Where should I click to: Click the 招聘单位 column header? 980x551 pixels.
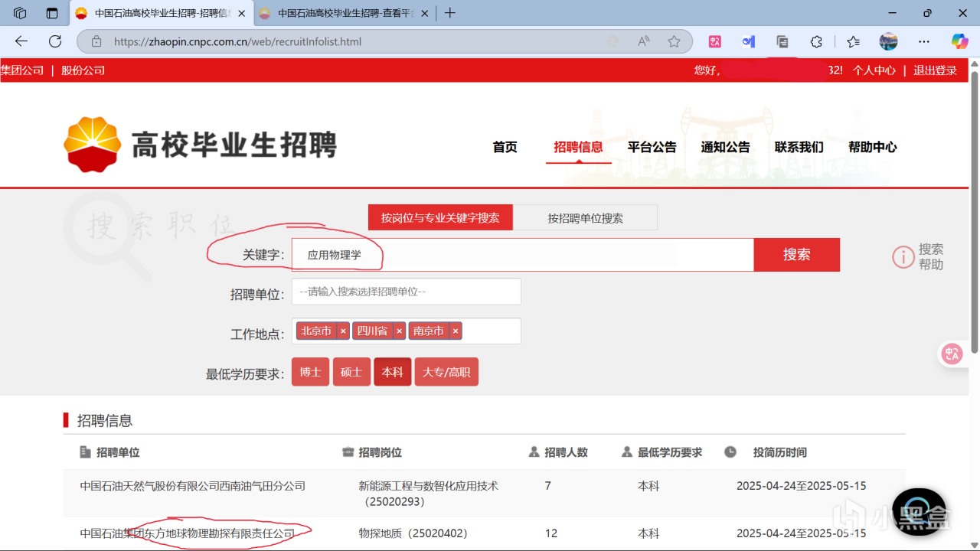coord(110,452)
